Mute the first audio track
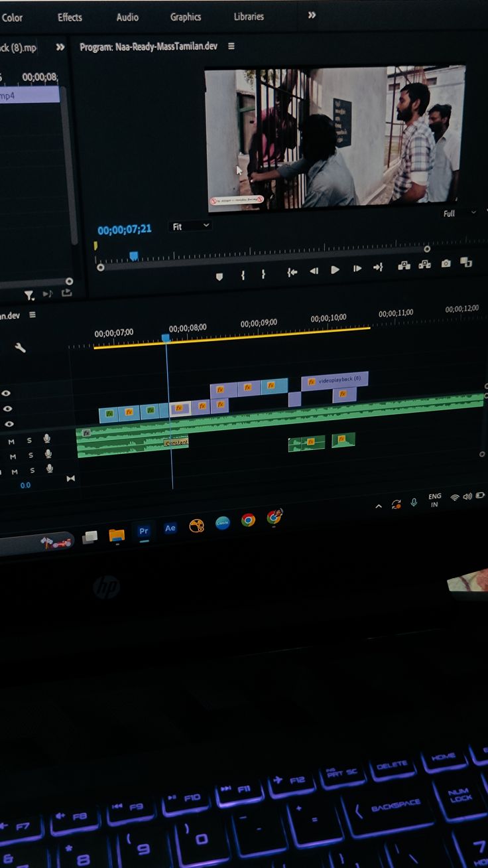 point(12,441)
